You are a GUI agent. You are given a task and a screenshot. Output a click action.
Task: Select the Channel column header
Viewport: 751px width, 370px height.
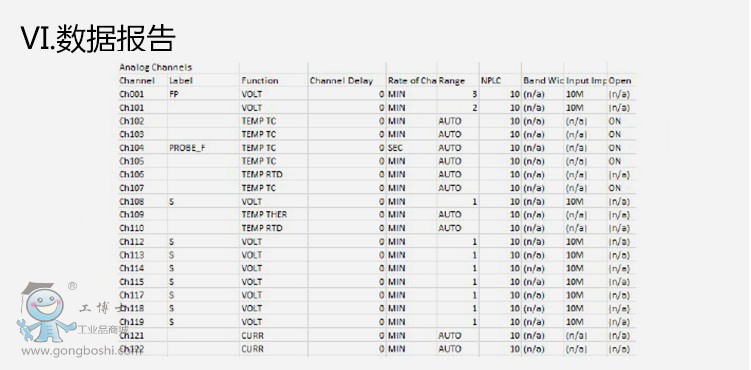coord(137,81)
